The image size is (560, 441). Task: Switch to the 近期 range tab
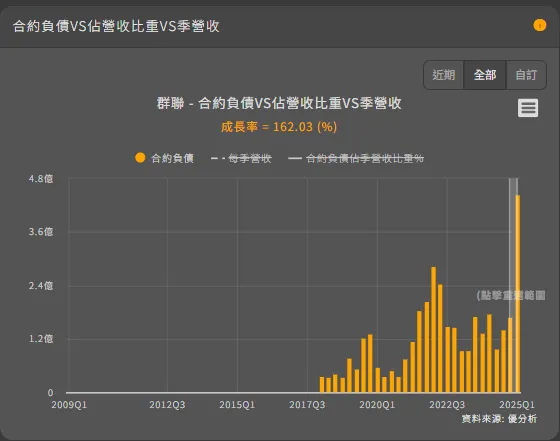click(x=444, y=75)
